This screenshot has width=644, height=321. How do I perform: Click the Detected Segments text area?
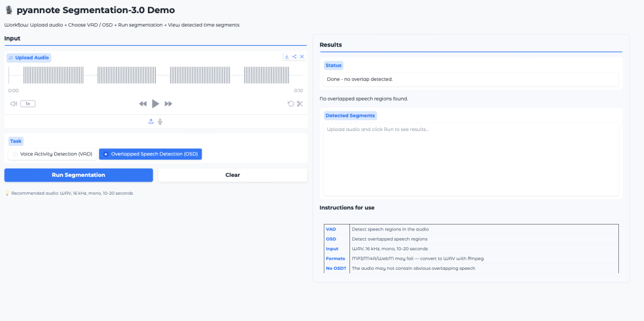tap(471, 159)
